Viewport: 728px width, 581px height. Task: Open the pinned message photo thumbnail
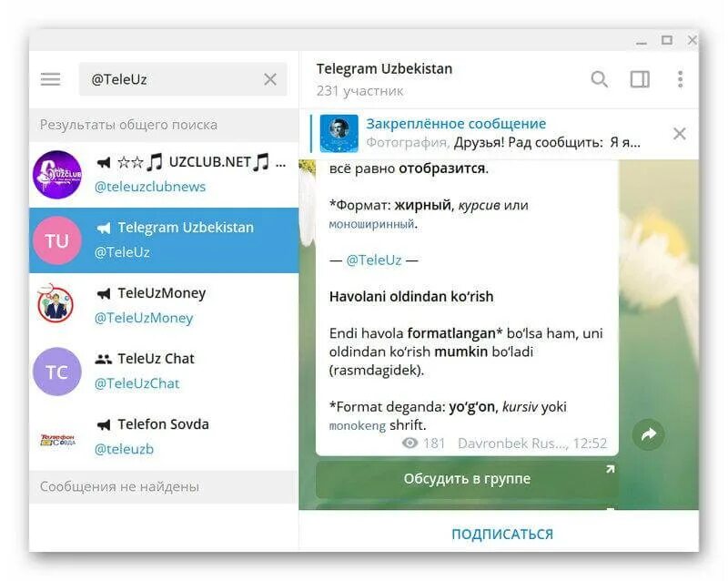(x=339, y=133)
